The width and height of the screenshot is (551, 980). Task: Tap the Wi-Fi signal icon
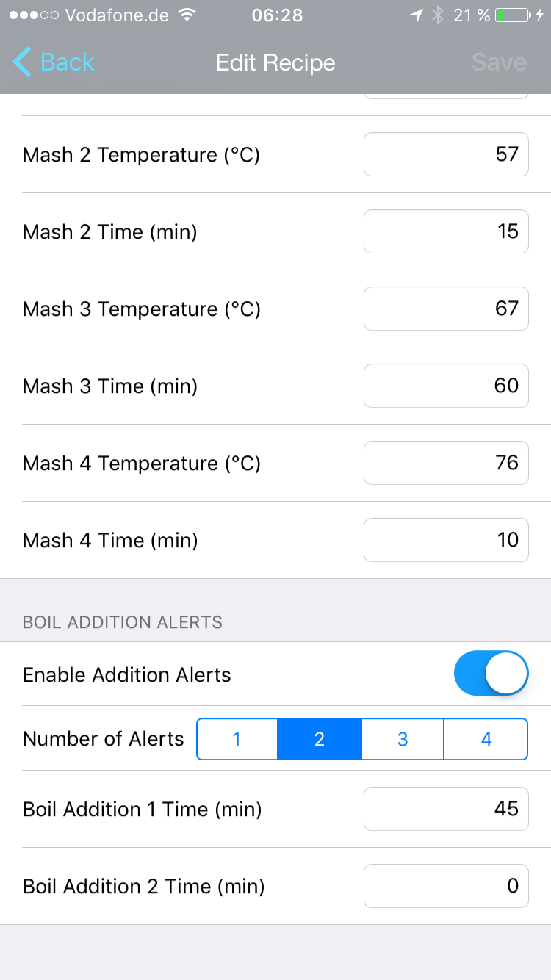pos(188,15)
